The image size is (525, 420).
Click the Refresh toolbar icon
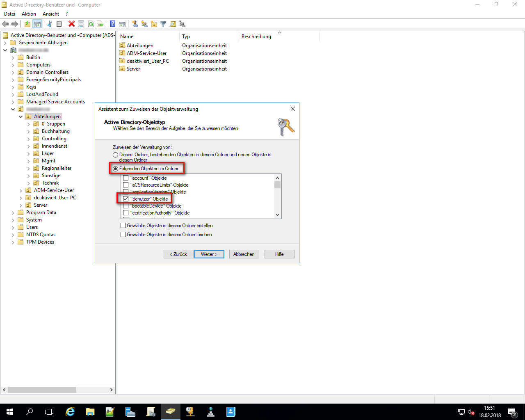(x=91, y=24)
